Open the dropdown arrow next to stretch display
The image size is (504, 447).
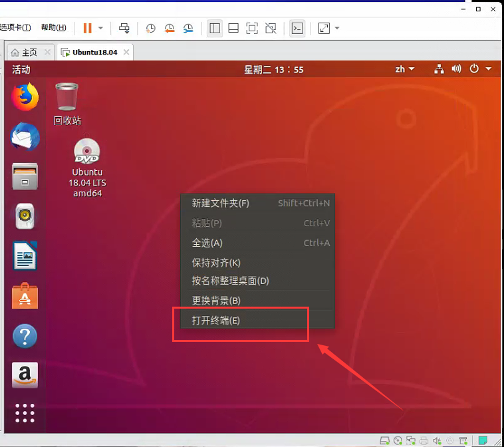[337, 29]
